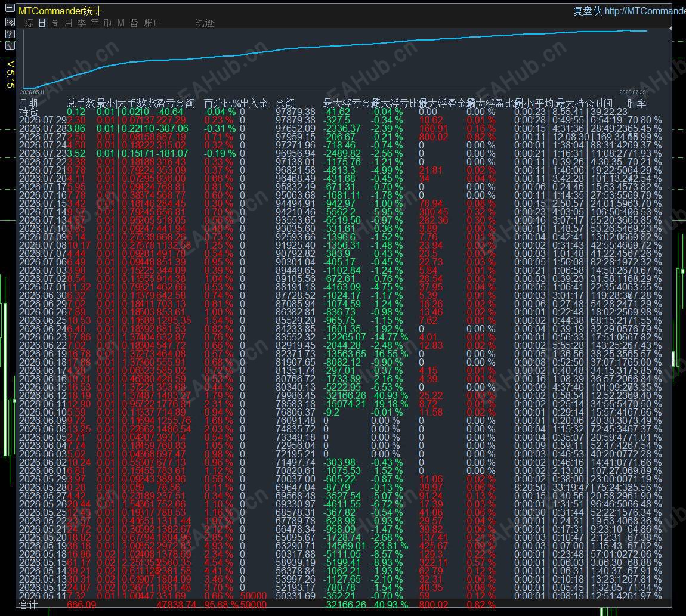Open help with the question mark icon

click(x=10, y=34)
